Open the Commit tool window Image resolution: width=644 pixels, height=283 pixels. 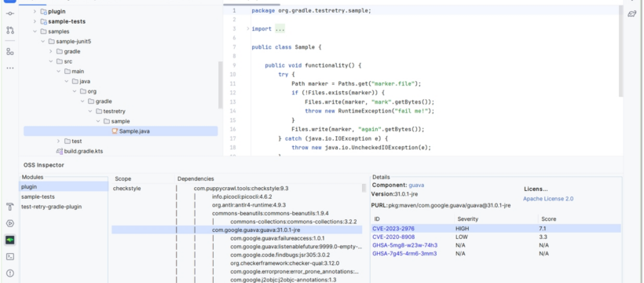(x=10, y=13)
